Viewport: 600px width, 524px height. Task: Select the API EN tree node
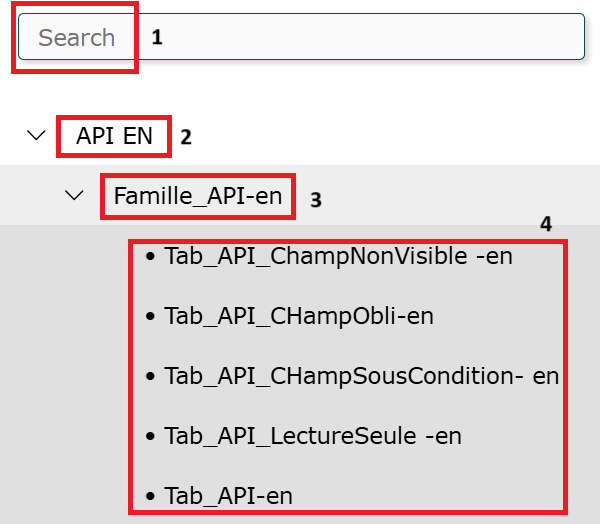coord(114,136)
